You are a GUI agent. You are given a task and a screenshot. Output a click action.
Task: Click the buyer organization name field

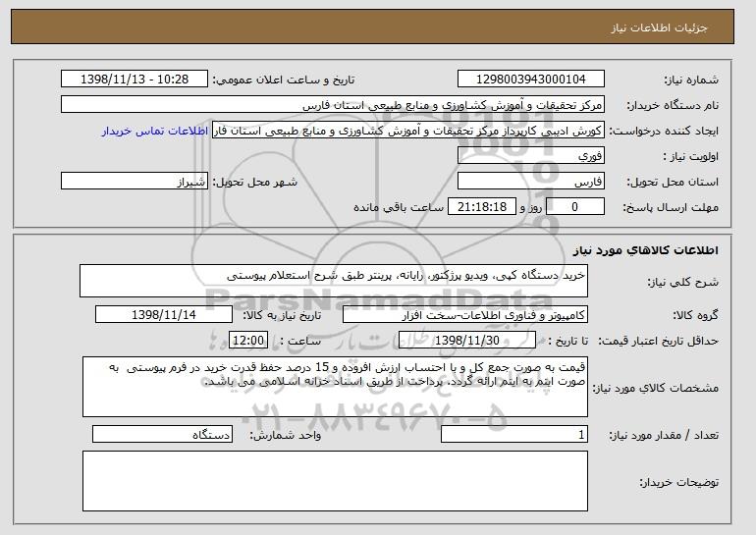coord(333,105)
